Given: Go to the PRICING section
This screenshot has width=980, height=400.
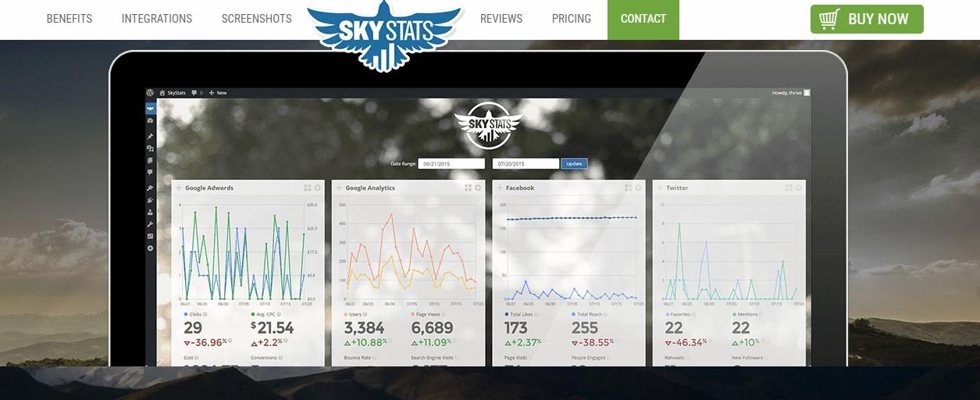Looking at the screenshot, I should tap(572, 19).
